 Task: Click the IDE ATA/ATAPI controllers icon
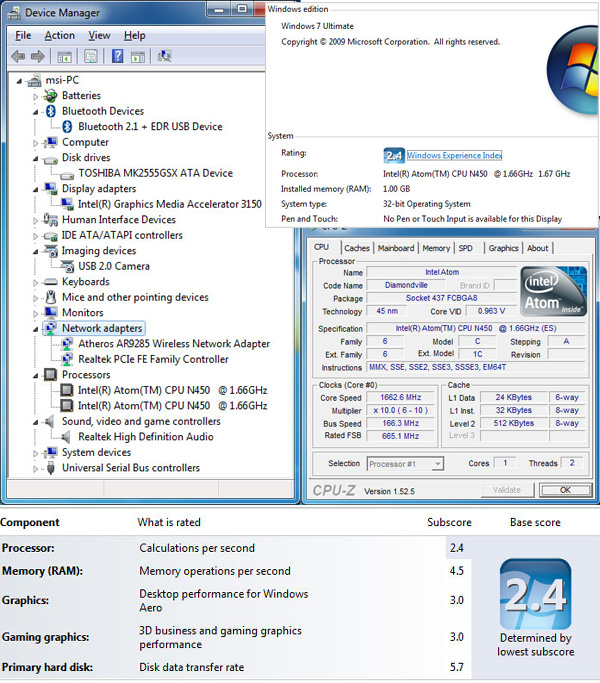point(51,236)
